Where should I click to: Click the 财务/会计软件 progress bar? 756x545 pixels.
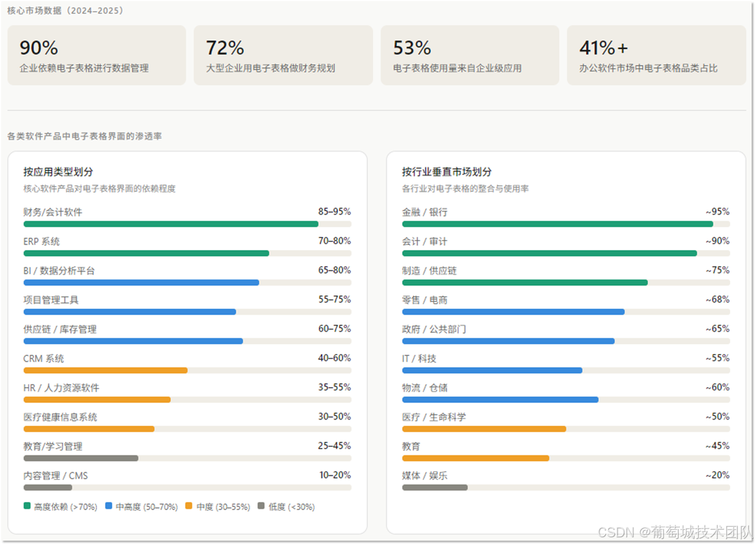pos(187,224)
